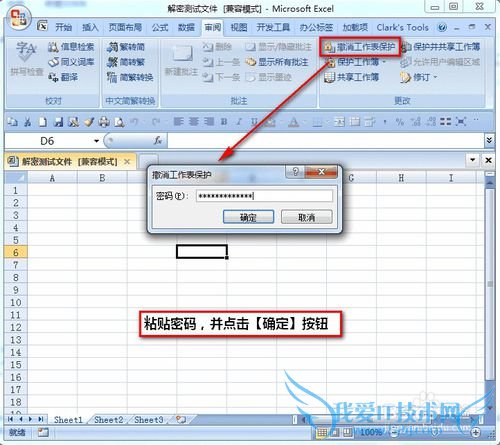Close the 解密测试文件 document tab
500x445 pixels.
point(127,162)
